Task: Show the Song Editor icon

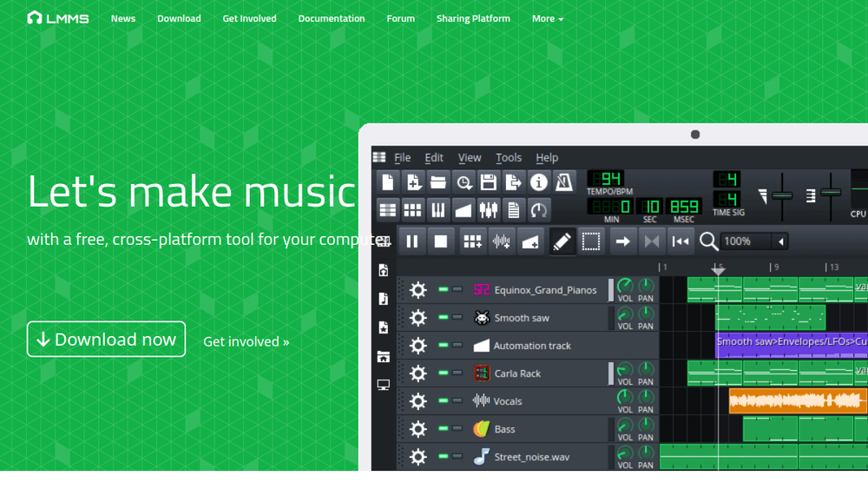Action: pyautogui.click(x=388, y=210)
